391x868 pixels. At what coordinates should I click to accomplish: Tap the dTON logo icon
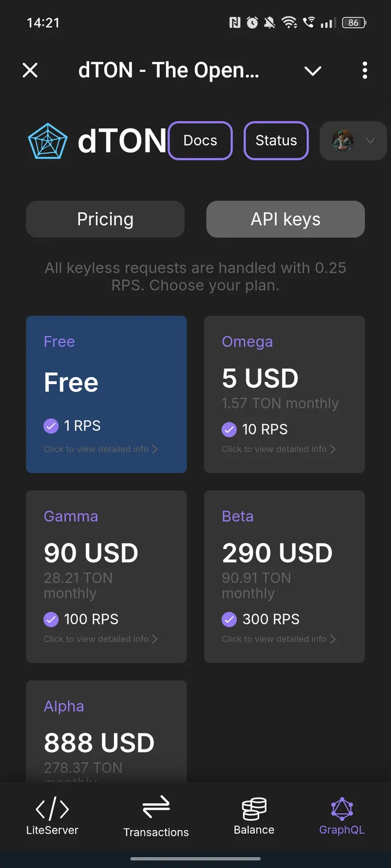(48, 141)
